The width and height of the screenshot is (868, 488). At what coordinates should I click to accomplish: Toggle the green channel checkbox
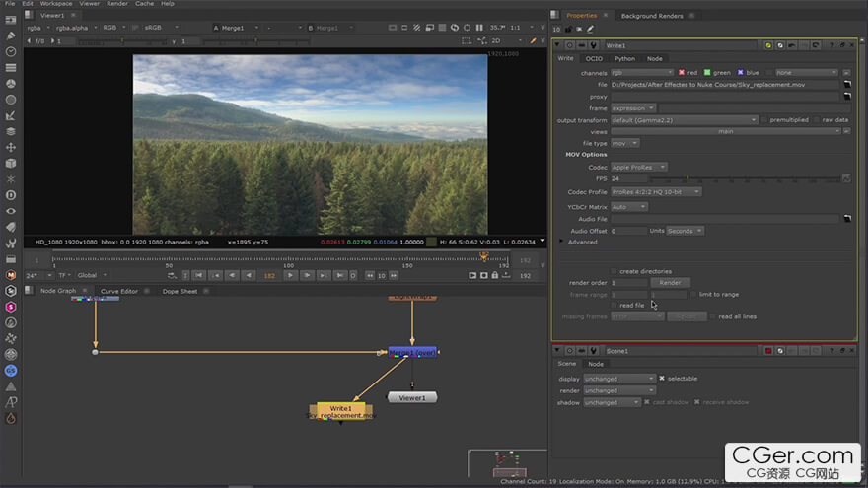point(707,73)
